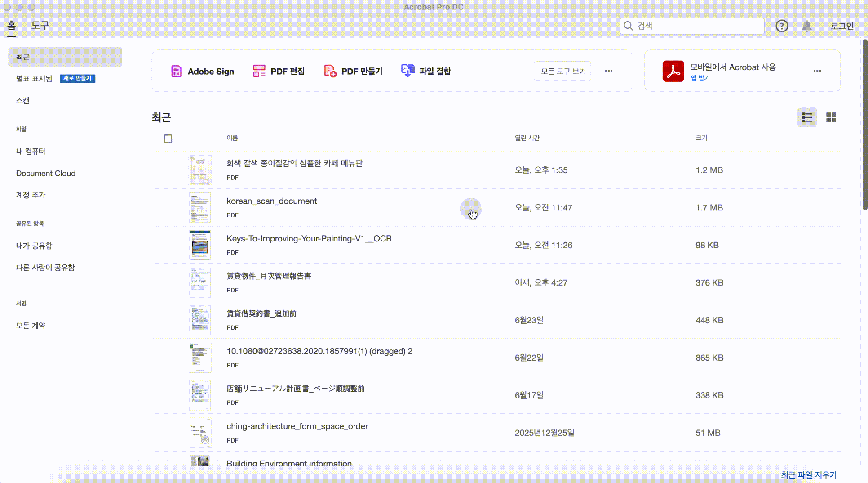The height and width of the screenshot is (483, 868).
Task: Click the 모든 도구 보기 button
Action: point(562,71)
